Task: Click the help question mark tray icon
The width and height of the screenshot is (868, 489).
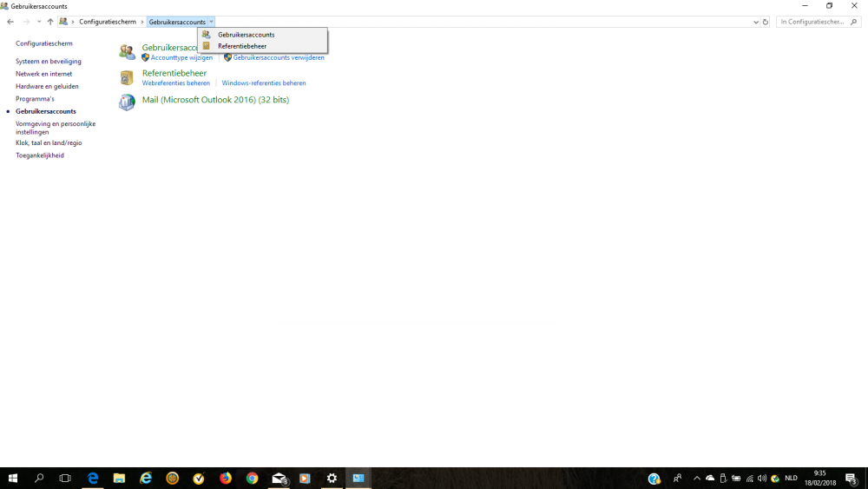Action: [654, 479]
